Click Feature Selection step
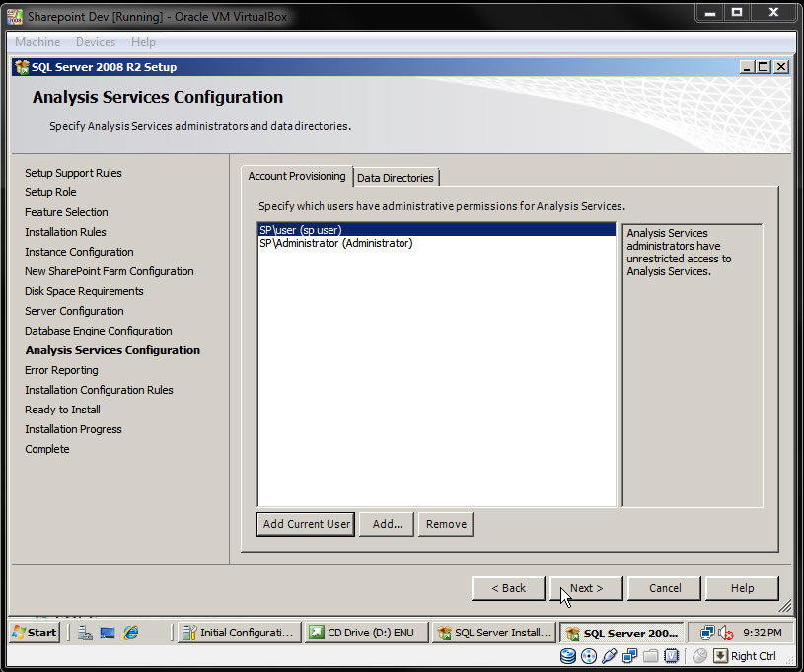The image size is (804, 672). 67,212
